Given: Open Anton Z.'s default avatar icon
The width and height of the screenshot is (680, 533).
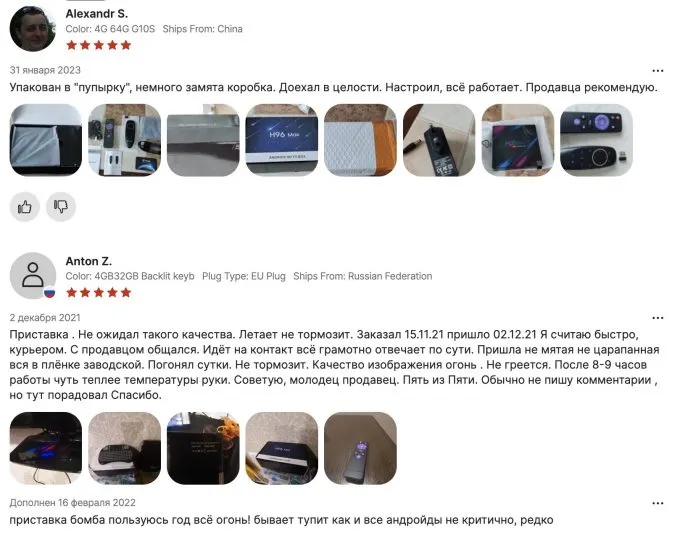Looking at the screenshot, I should pyautogui.click(x=33, y=276).
